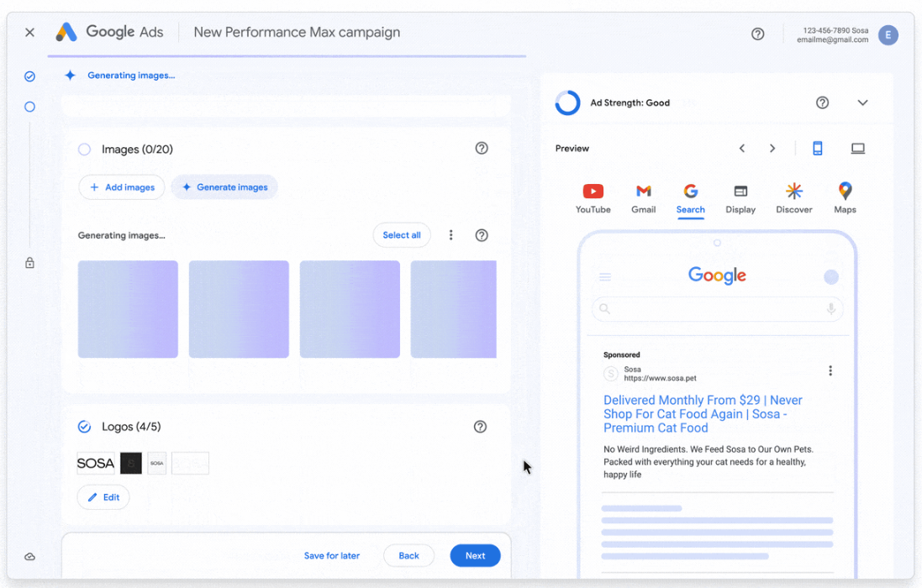Viewport: 922px width, 588px height.
Task: Click the Ad Strength progress ring
Action: [567, 102]
